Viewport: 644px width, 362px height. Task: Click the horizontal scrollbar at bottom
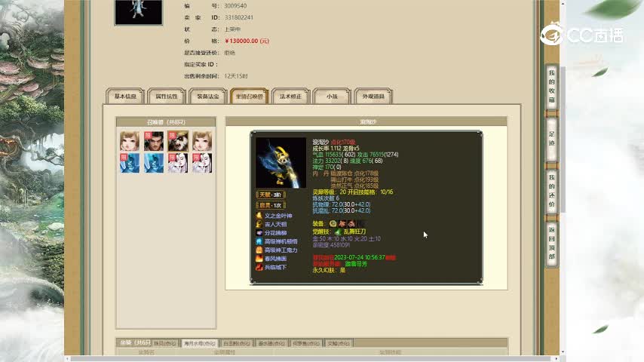(311, 359)
